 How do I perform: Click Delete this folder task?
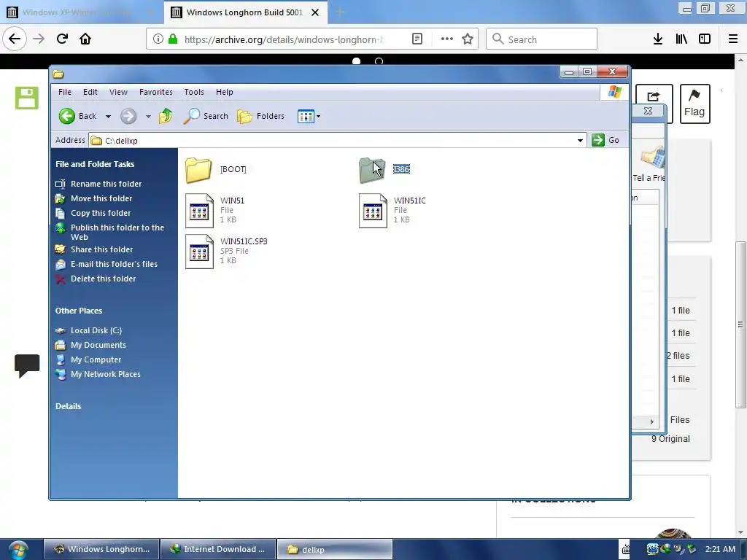103,279
